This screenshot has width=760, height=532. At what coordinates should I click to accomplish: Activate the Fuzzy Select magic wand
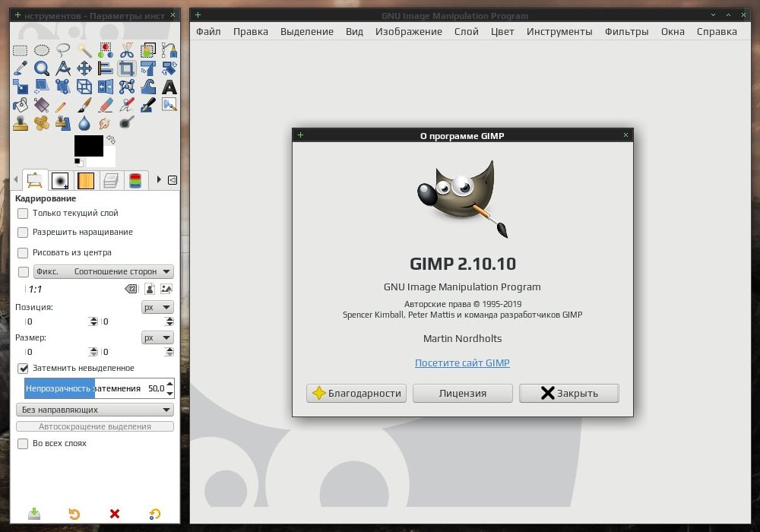[x=84, y=50]
